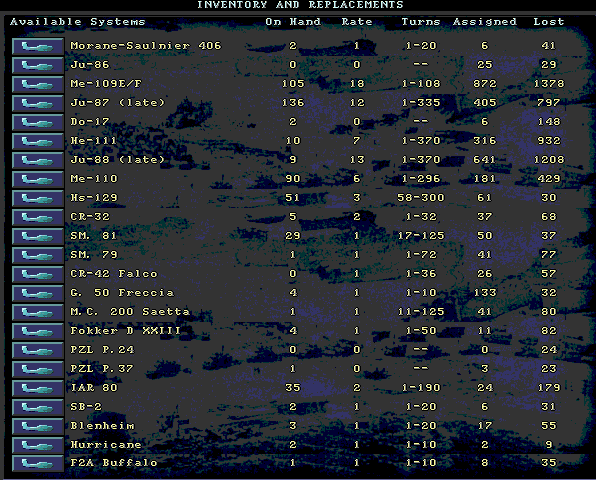Select the Me-109E/F aircraft icon
The width and height of the screenshot is (596, 480).
click(38, 84)
